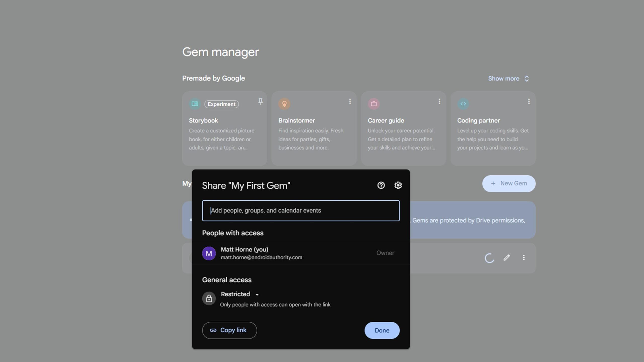Open the Coding partner card's three-dot menu

pyautogui.click(x=529, y=101)
